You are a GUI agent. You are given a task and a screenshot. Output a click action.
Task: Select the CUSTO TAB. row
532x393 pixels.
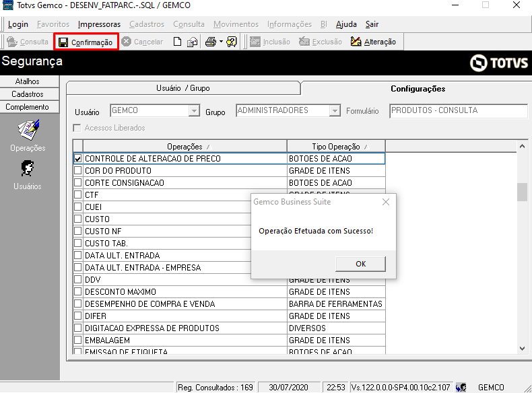pyautogui.click(x=162, y=243)
